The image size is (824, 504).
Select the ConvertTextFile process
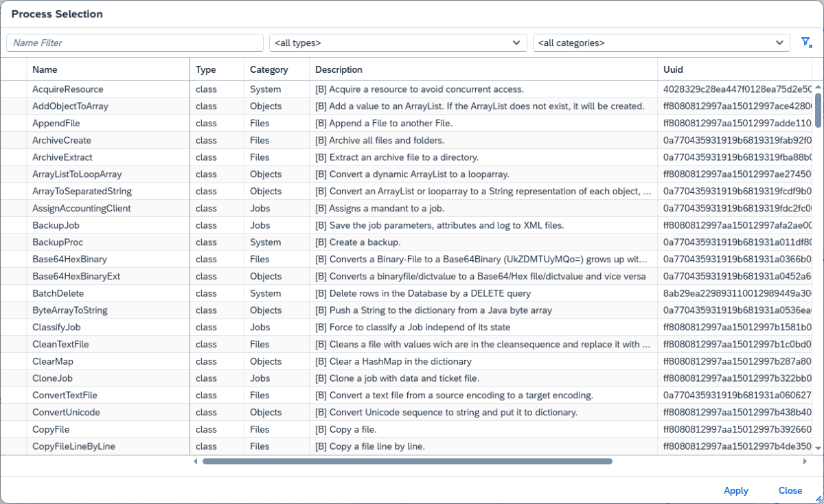(65, 395)
